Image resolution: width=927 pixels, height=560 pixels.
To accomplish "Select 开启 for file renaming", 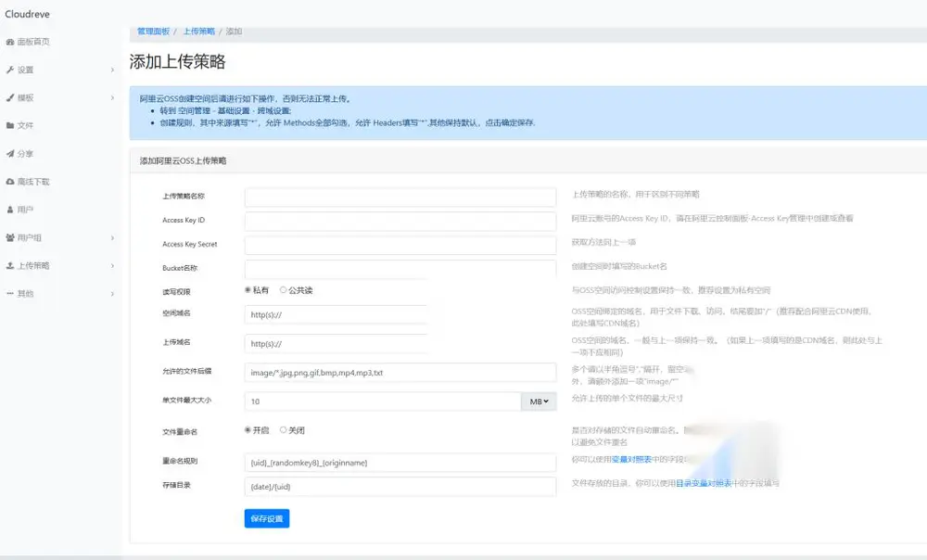I will [x=248, y=430].
